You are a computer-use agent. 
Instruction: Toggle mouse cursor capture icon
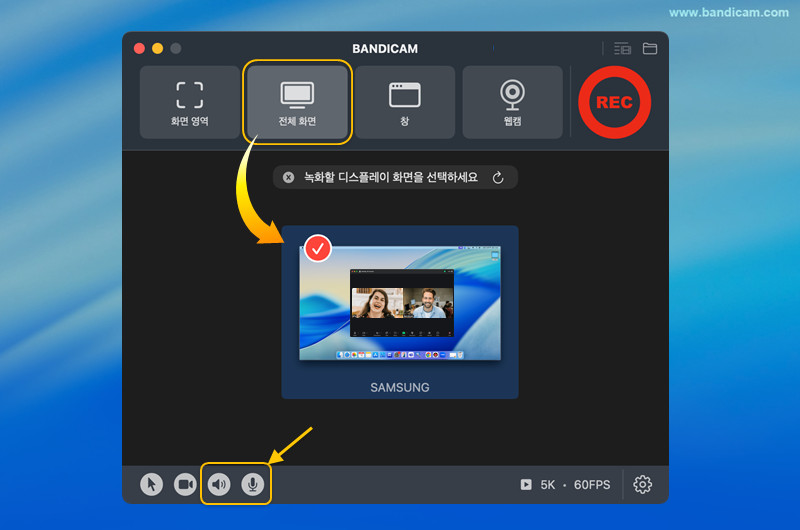[151, 485]
